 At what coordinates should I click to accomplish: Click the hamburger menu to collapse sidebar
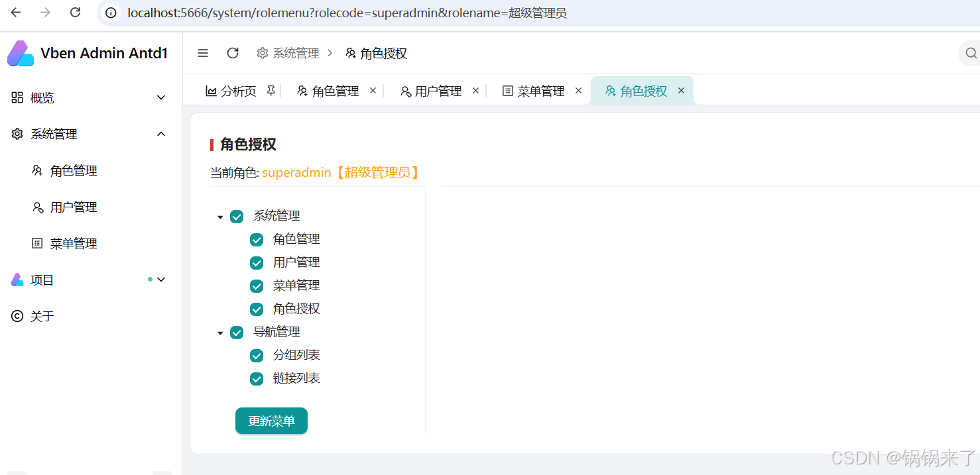tap(202, 52)
